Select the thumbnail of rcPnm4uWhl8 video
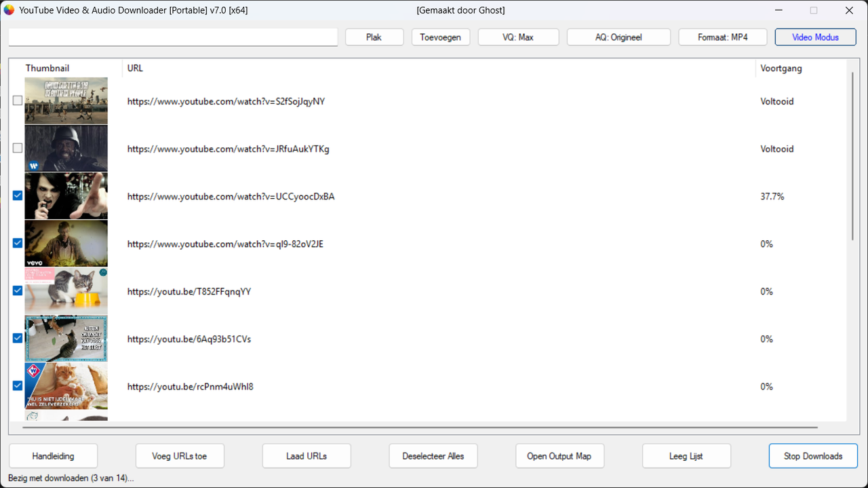The width and height of the screenshot is (868, 488). [x=66, y=386]
